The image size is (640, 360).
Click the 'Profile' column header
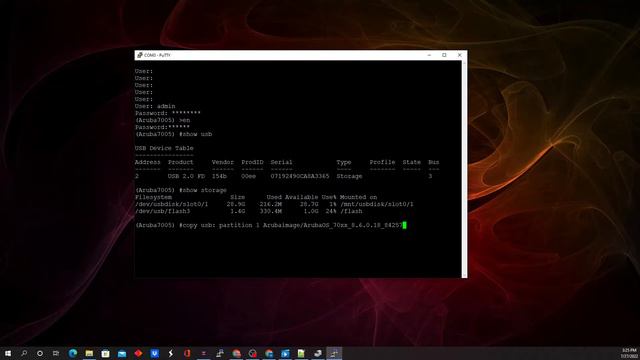tap(382, 162)
